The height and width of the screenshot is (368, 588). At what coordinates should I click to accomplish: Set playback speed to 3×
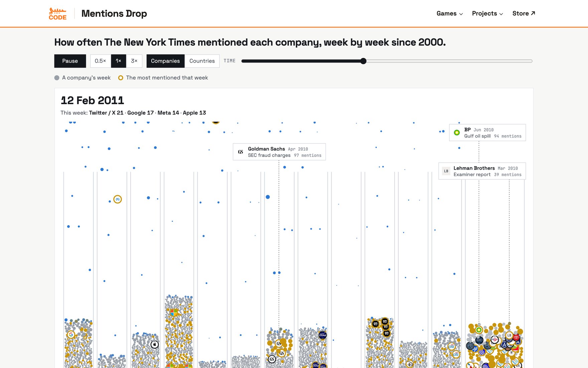(134, 61)
